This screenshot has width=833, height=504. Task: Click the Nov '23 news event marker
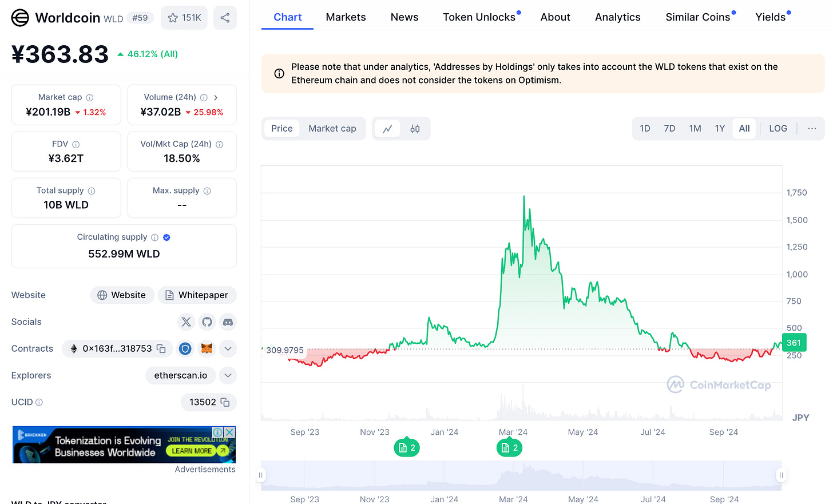coord(407,447)
